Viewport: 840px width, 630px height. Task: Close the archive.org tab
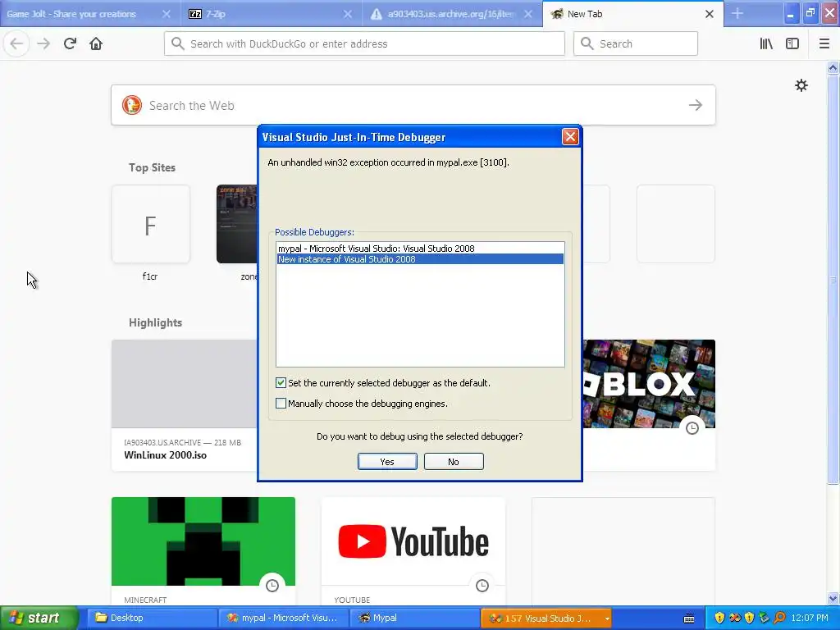[x=528, y=14]
